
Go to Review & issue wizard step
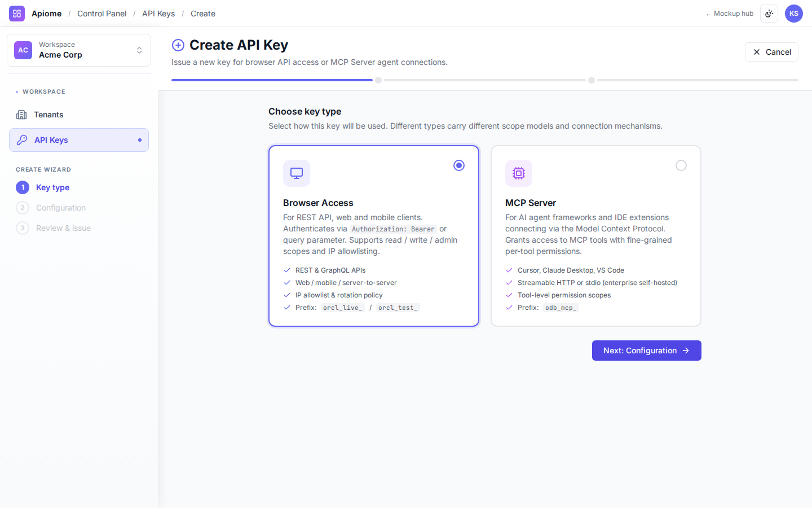click(x=63, y=228)
